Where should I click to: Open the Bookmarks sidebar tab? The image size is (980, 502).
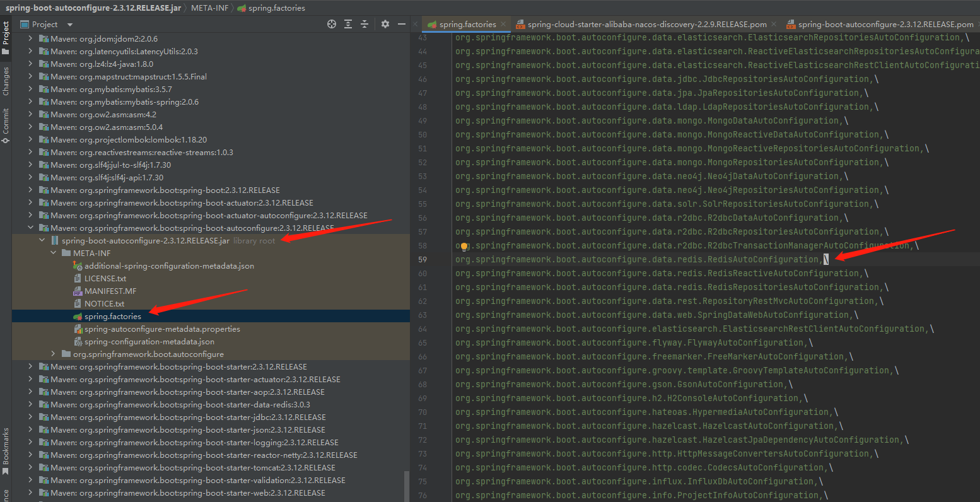[6, 450]
